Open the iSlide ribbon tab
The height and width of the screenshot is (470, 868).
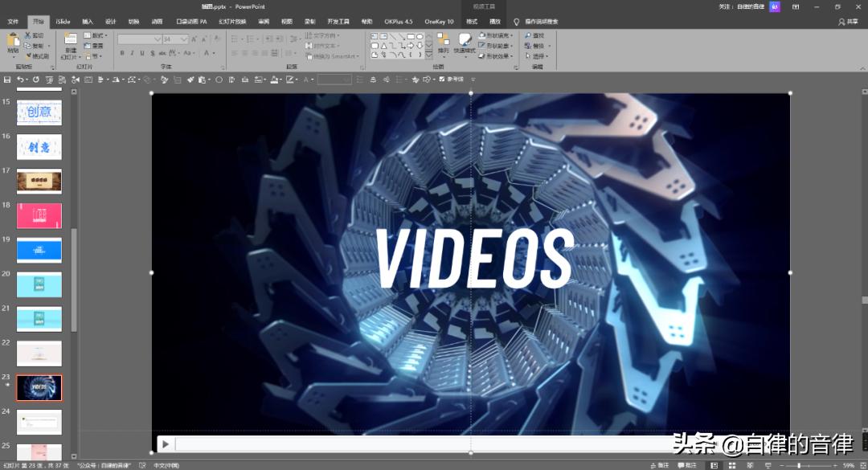pos(63,22)
